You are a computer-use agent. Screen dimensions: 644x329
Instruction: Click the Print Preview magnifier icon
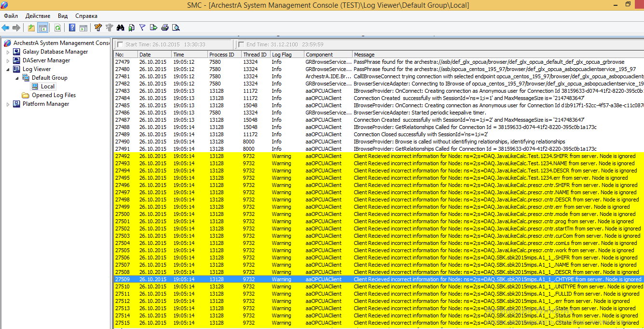click(x=176, y=28)
